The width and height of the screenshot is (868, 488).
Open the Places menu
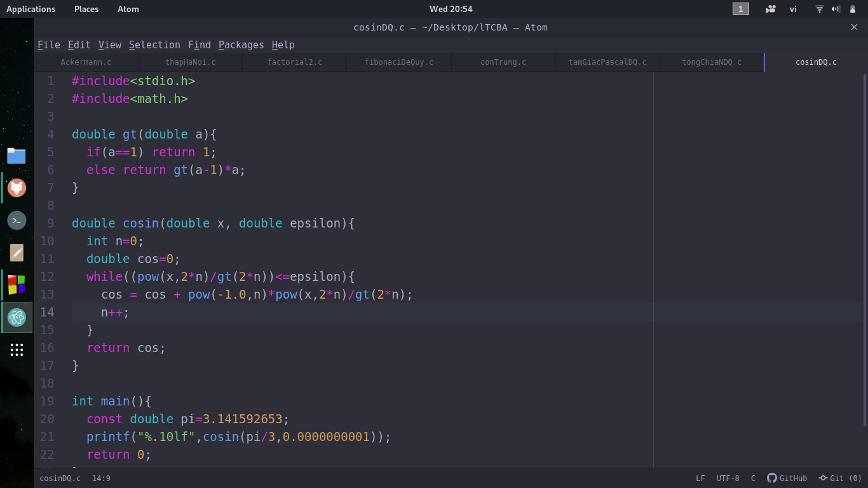[x=86, y=9]
